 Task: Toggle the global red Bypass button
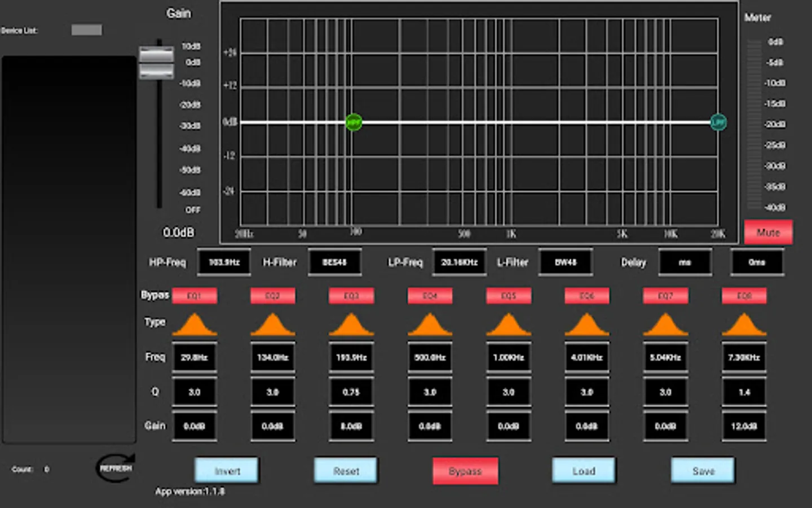pyautogui.click(x=465, y=471)
